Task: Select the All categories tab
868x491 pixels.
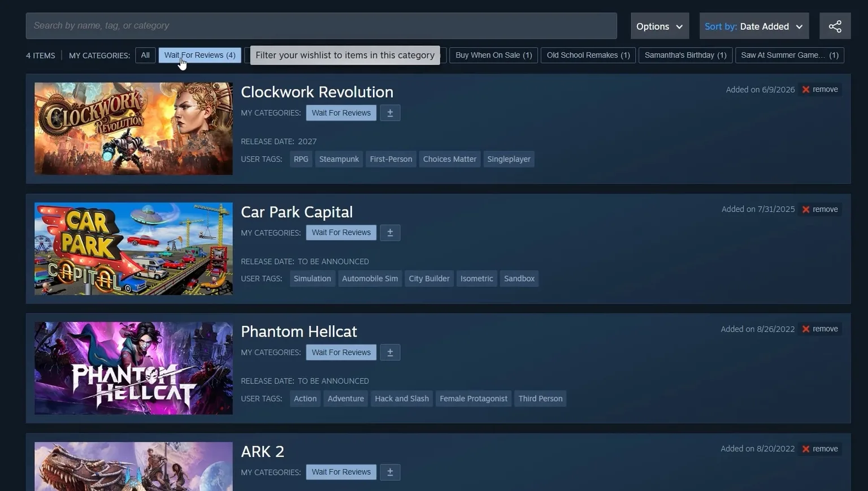Action: pos(145,55)
